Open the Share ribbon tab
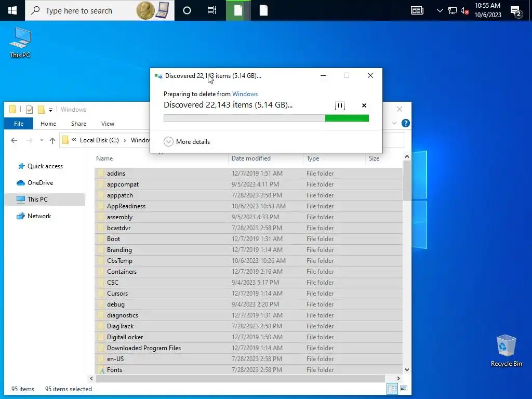 (78, 124)
